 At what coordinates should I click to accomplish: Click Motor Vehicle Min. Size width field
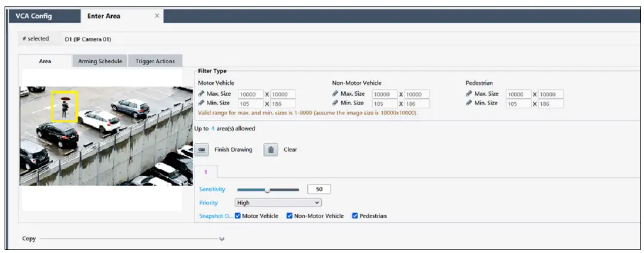(x=251, y=104)
